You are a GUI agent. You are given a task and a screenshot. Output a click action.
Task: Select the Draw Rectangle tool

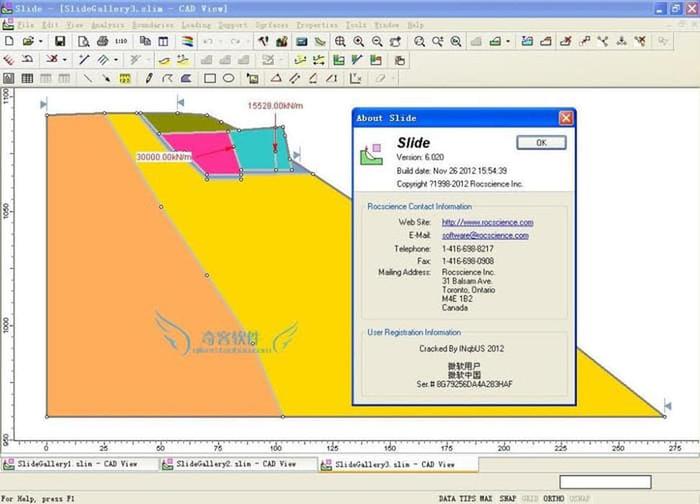(210, 77)
